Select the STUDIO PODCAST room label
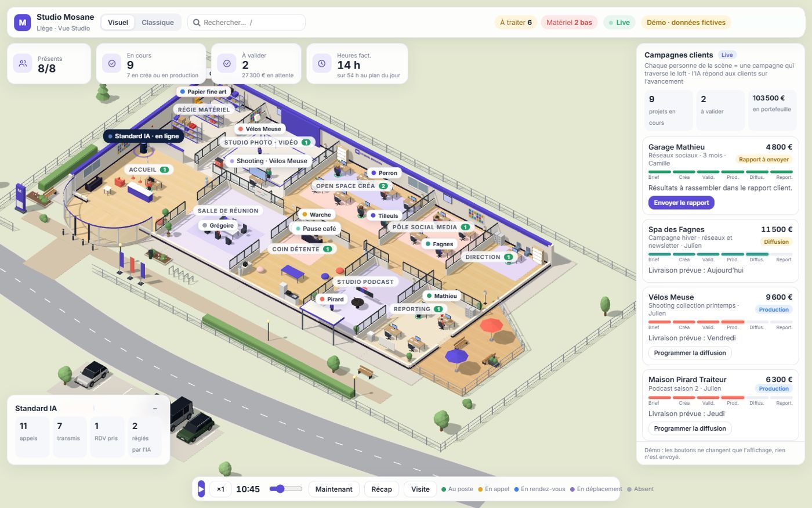The height and width of the screenshot is (508, 812). [x=365, y=282]
